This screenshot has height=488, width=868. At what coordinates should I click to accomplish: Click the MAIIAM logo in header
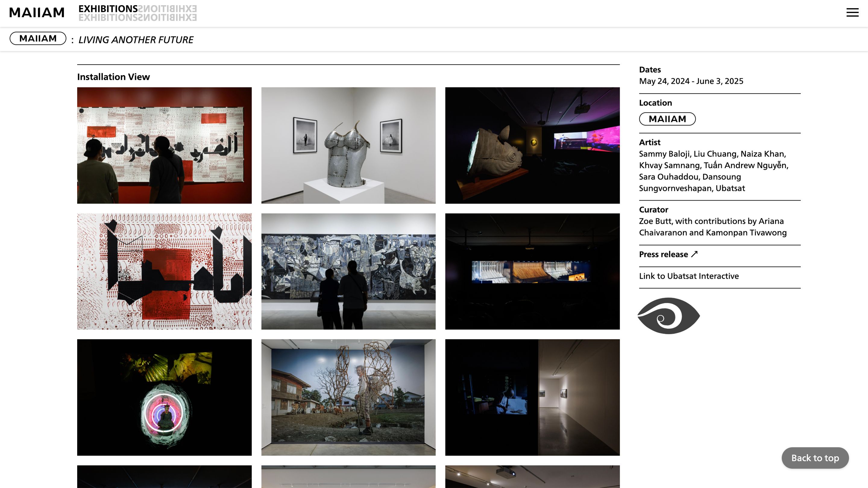[37, 12]
